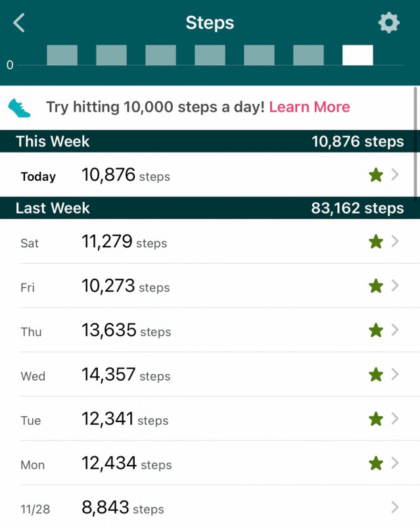Image resolution: width=420 pixels, height=526 pixels.
Task: Open Today's details via the chevron
Action: point(395,175)
